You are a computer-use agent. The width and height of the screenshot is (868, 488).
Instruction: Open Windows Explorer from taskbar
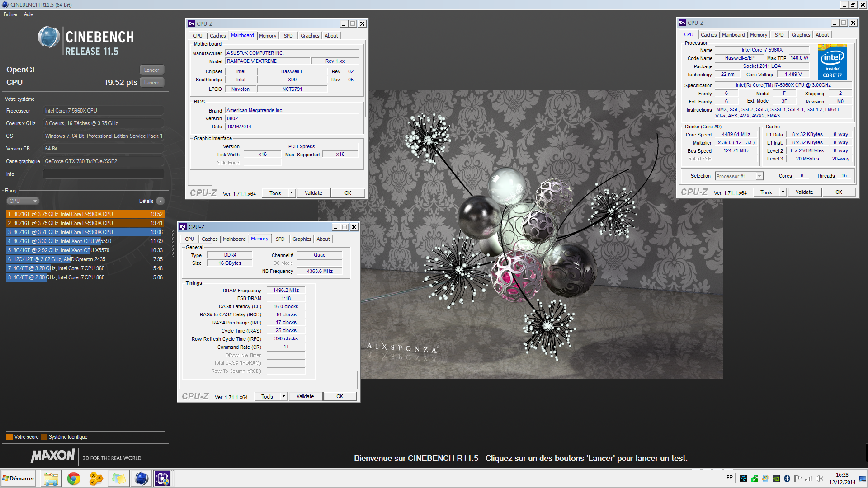tap(51, 479)
